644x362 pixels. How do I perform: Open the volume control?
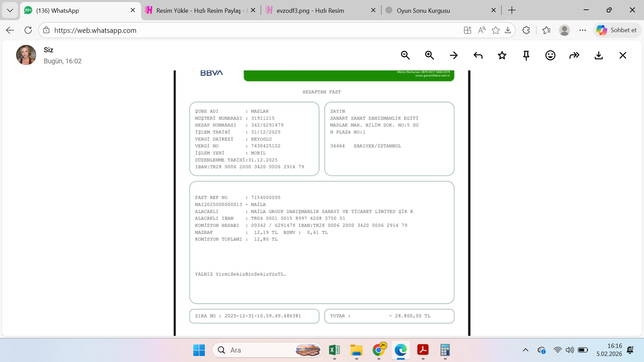click(x=570, y=350)
